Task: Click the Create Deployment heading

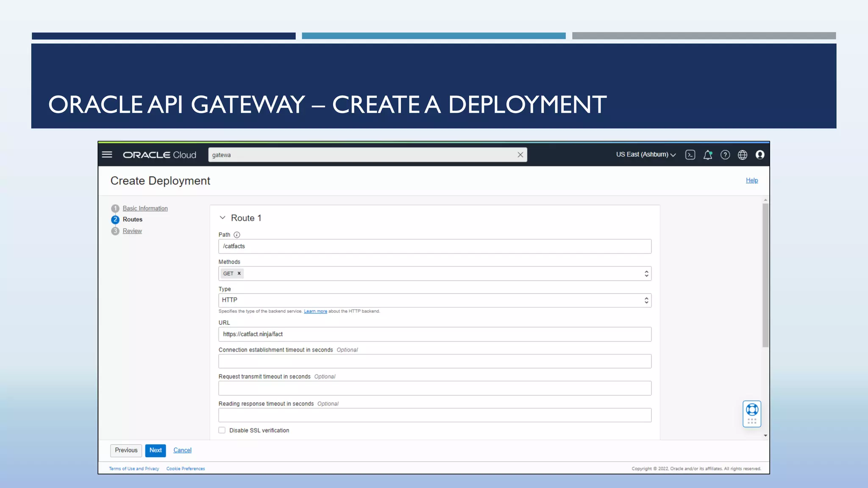Action: pos(160,181)
